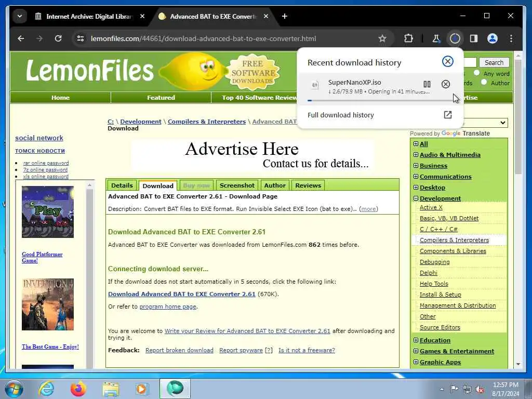Click the LemonFiles logo
This screenshot has height=399, width=532.
click(90, 71)
